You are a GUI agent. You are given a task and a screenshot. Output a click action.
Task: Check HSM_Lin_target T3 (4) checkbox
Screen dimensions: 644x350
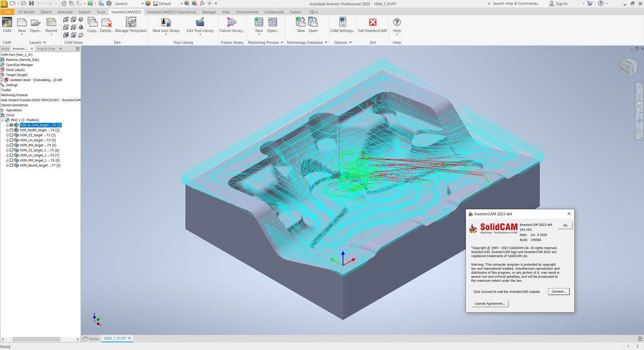(x=12, y=140)
